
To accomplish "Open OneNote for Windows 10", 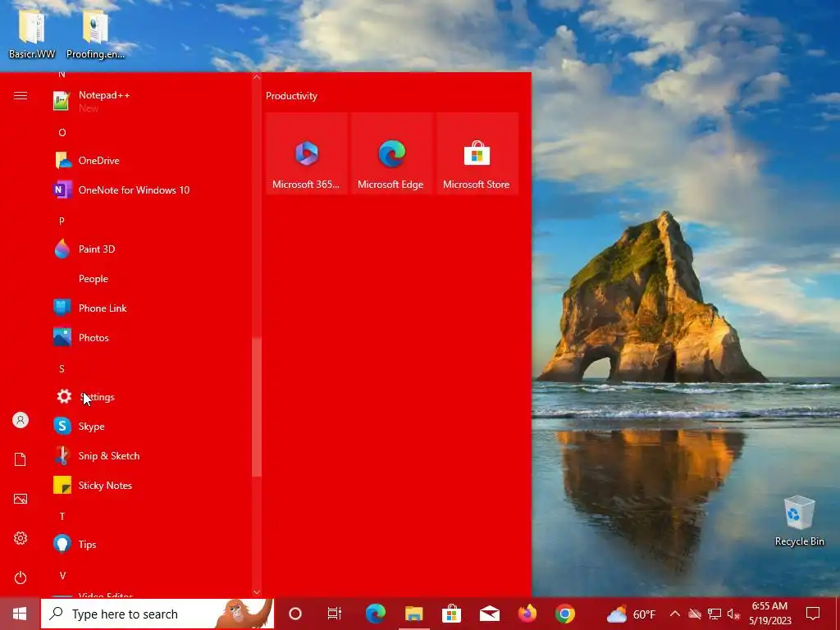I will point(150,189).
